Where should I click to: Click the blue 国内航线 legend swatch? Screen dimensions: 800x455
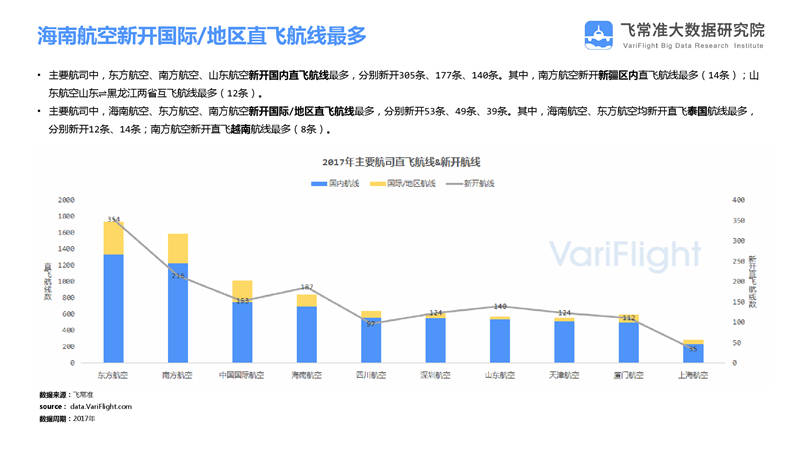319,184
